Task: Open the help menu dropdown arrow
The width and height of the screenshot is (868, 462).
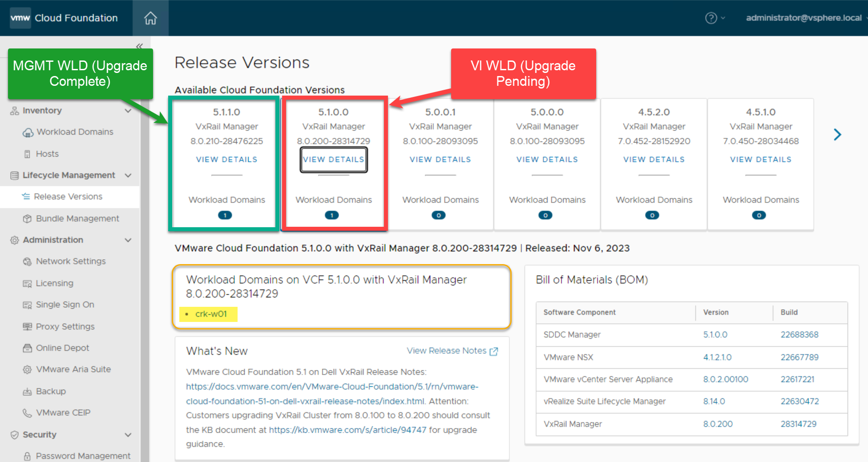Action: [x=723, y=18]
